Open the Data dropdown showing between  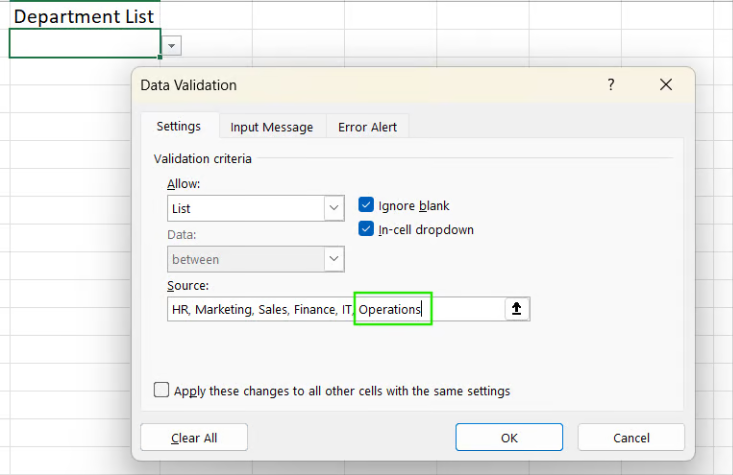point(334,259)
